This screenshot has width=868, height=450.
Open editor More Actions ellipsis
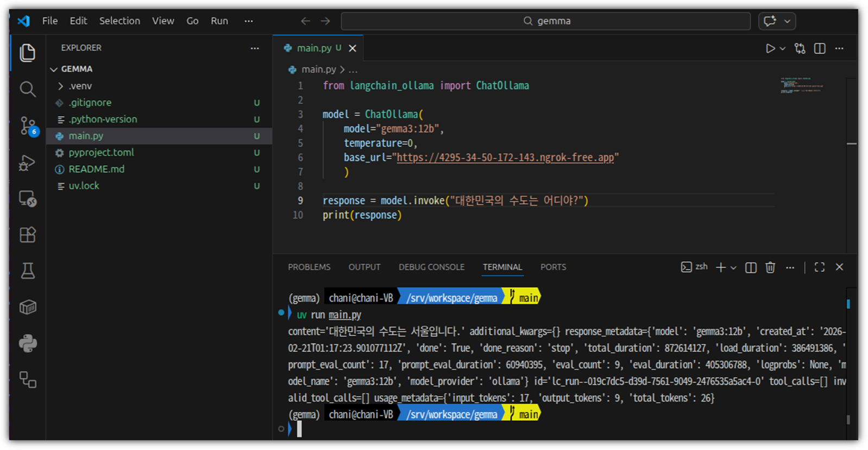839,48
